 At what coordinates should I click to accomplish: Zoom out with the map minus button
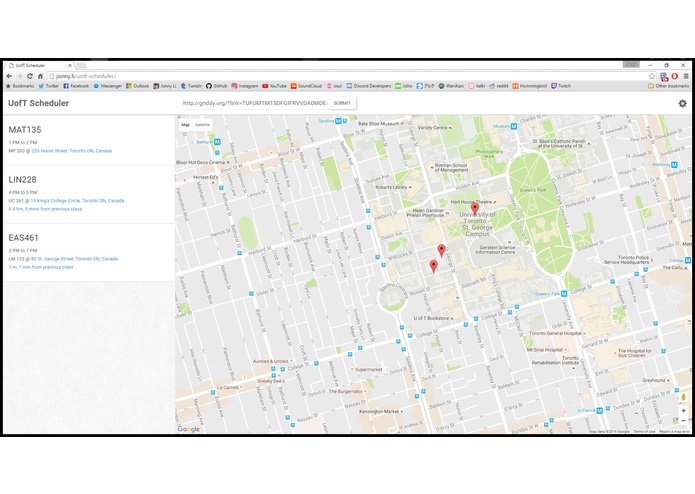coord(683,420)
